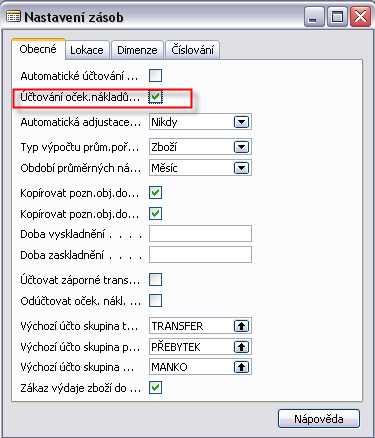Image resolution: width=375 pixels, height=438 pixels.
Task: Open dropdown arrow for Nikdy option
Action: click(241, 122)
